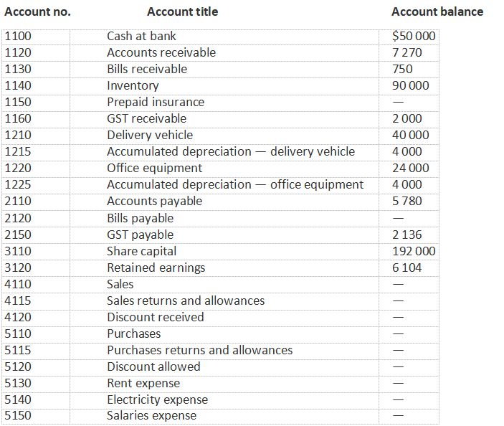Image resolution: width=504 pixels, height=426 pixels.
Task: Select the Accounts payable balance 5 780
Action: 407,201
